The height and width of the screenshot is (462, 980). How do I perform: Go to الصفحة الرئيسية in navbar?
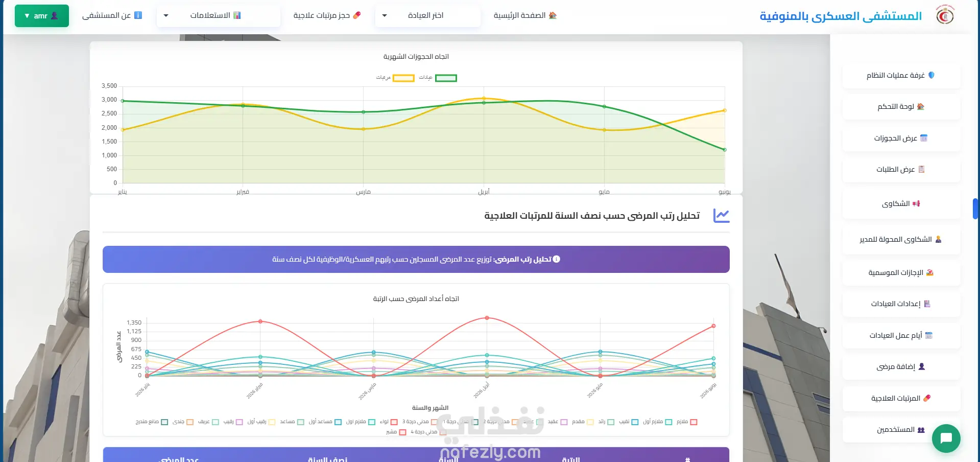525,15
